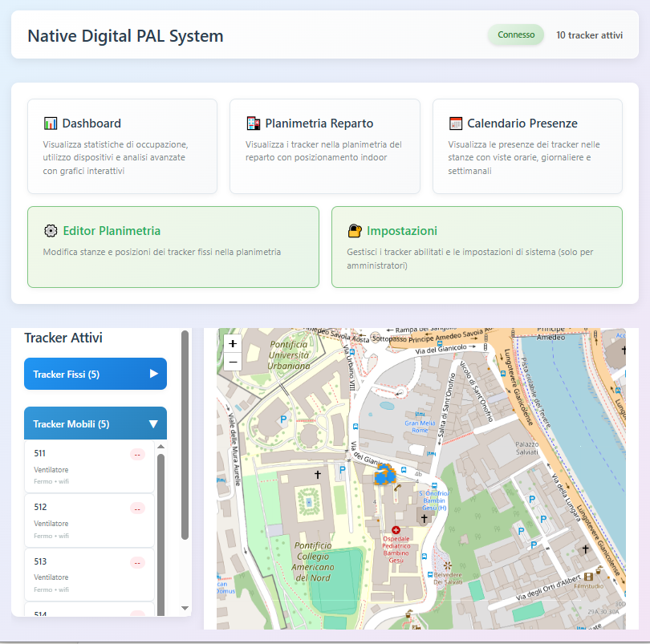Click the Impostazioni padlock icon
Viewport: 650px width, 644px height.
(355, 231)
